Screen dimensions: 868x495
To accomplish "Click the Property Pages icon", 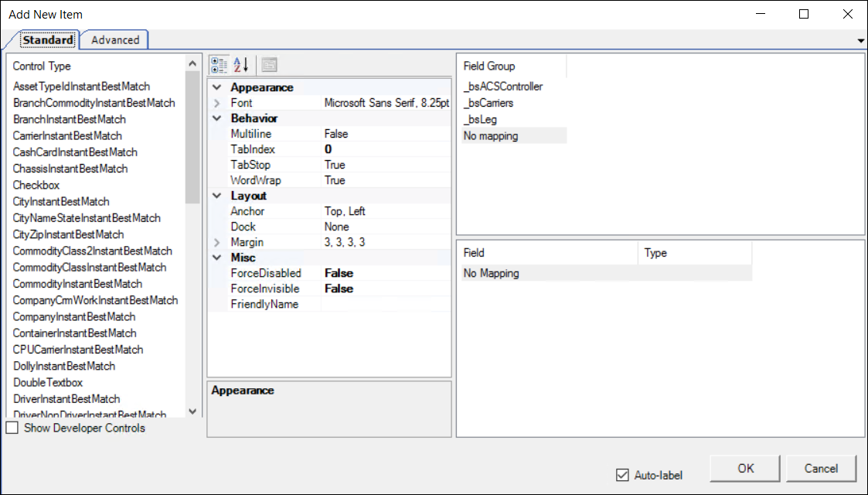I will coord(269,65).
